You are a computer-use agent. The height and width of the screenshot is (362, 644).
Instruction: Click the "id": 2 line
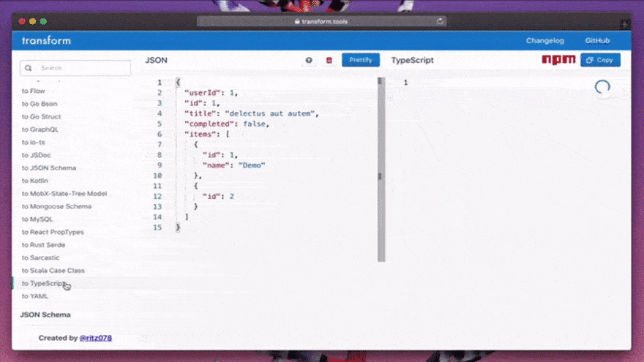click(x=218, y=196)
